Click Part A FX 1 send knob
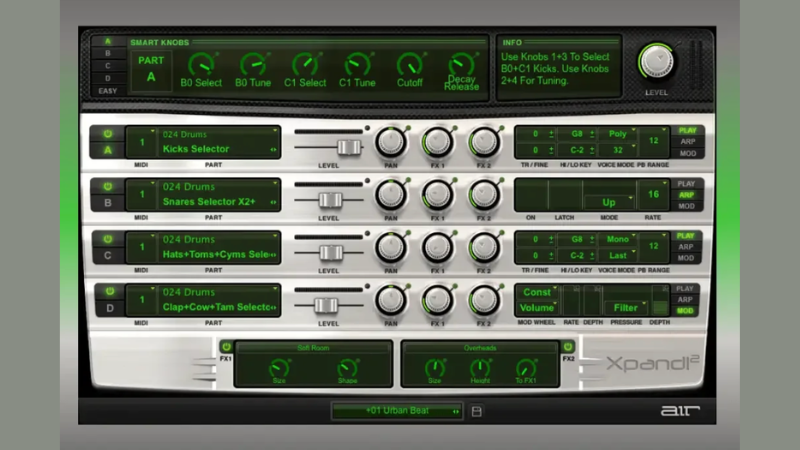The height and width of the screenshot is (450, 800). pos(437,142)
